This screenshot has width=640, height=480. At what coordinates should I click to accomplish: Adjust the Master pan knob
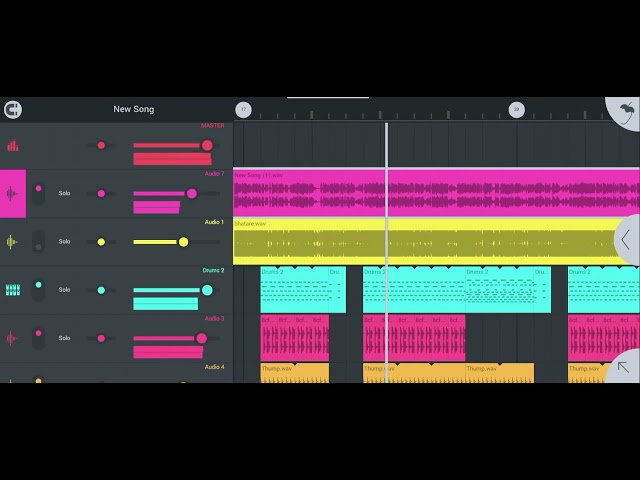101,145
